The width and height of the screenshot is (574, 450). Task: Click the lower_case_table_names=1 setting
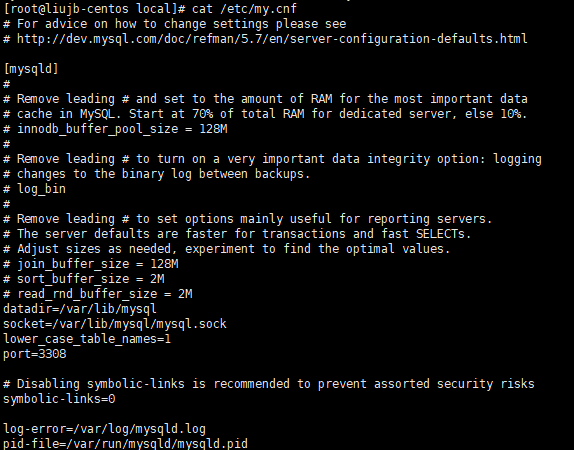[87, 339]
